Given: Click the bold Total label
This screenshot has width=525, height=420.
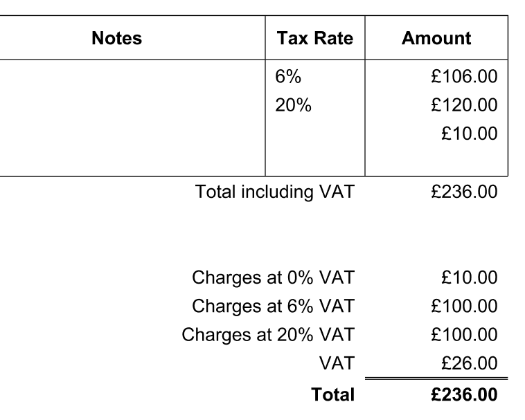Looking at the screenshot, I should tap(332, 394).
